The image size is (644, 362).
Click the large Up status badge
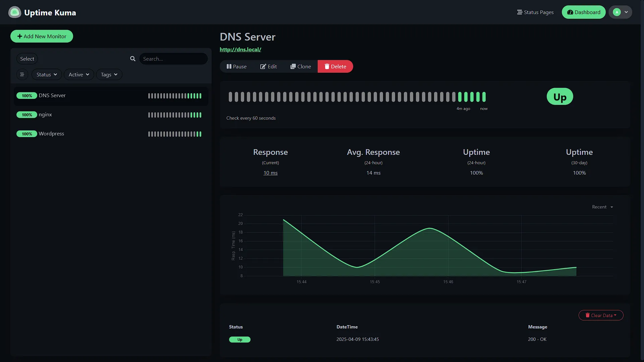(x=560, y=97)
